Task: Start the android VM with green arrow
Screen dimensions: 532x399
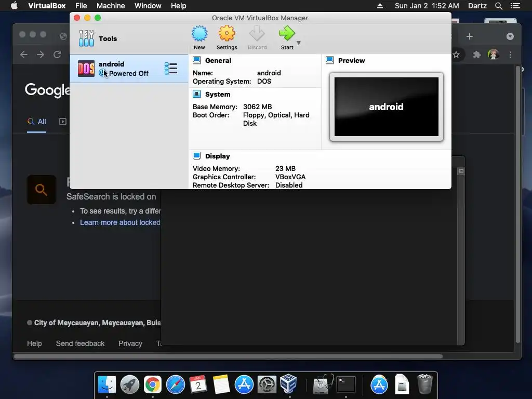Action: (287, 34)
